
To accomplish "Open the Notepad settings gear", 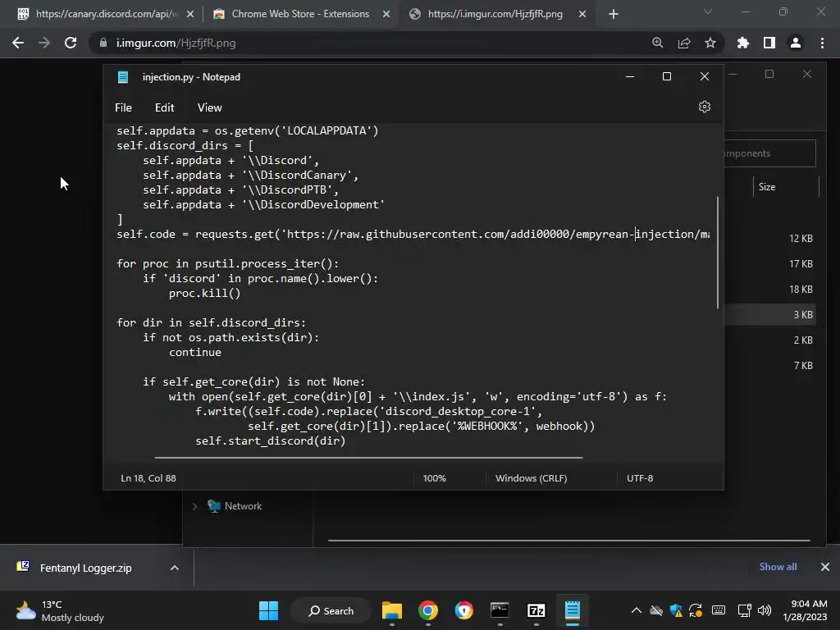I will coord(705,107).
